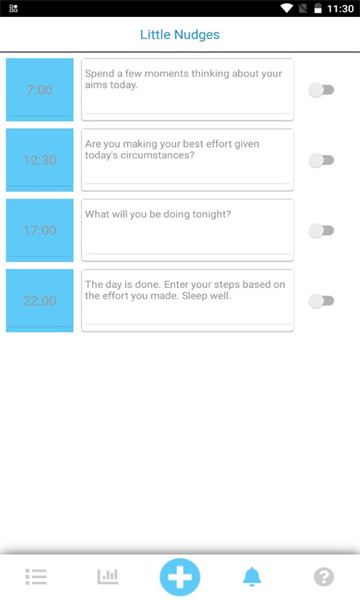The height and width of the screenshot is (600, 360).
Task: Turn on the 22:00 nudge switch
Action: pyautogui.click(x=321, y=301)
